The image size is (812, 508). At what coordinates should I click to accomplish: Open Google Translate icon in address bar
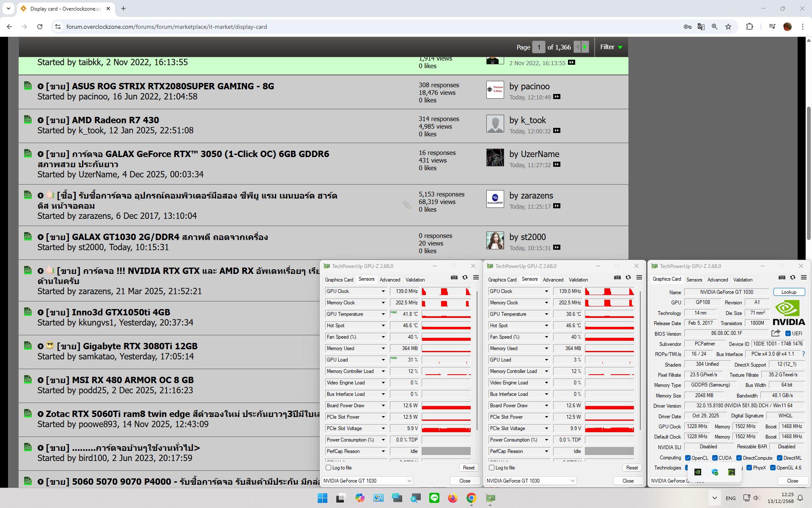pos(701,27)
